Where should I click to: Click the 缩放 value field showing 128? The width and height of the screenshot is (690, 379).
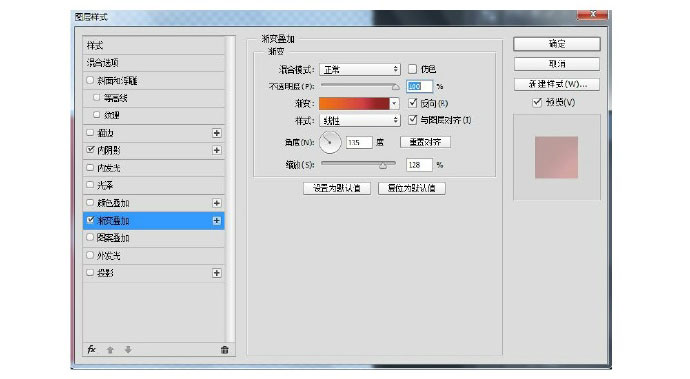pyautogui.click(x=419, y=165)
